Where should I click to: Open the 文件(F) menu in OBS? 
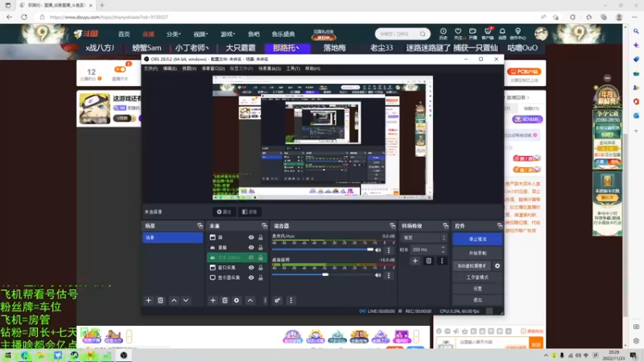(151, 68)
